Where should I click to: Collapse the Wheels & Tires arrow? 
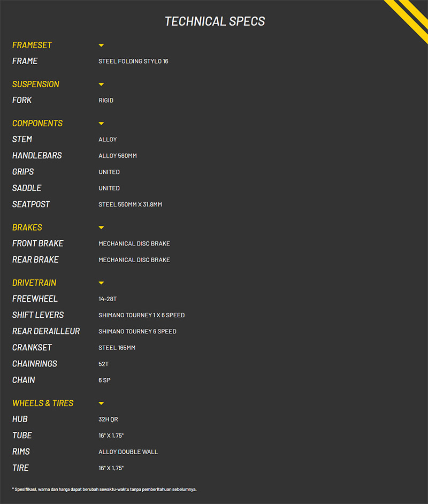(x=101, y=403)
